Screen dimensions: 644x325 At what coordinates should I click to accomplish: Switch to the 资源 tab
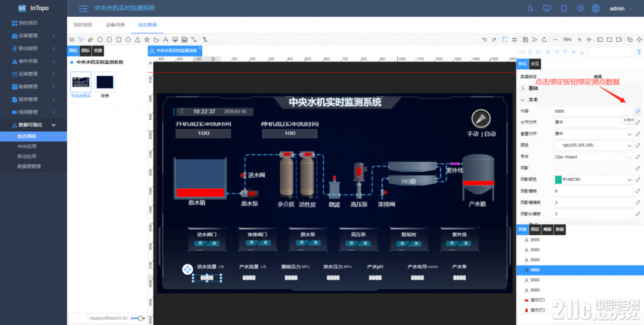pos(97,51)
